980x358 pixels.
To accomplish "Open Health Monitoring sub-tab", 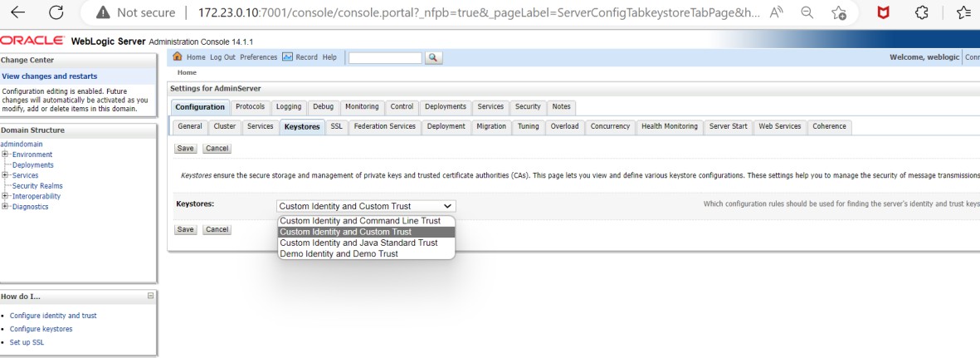I will click(x=670, y=126).
